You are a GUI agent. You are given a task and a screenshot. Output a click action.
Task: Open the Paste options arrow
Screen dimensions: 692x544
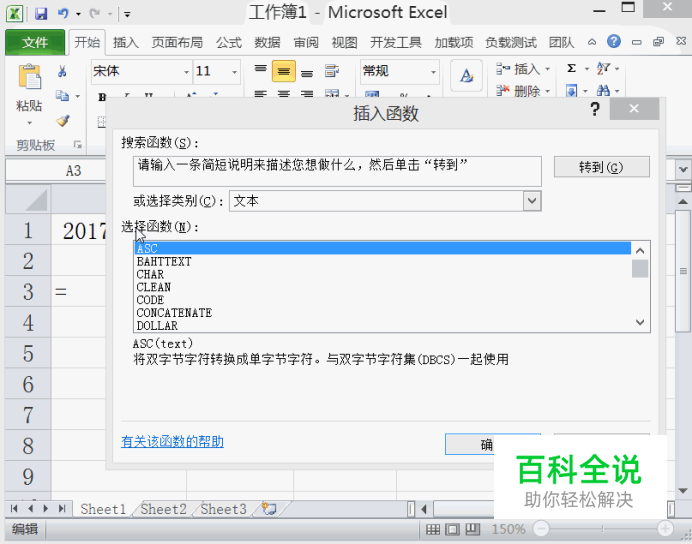tap(29, 123)
